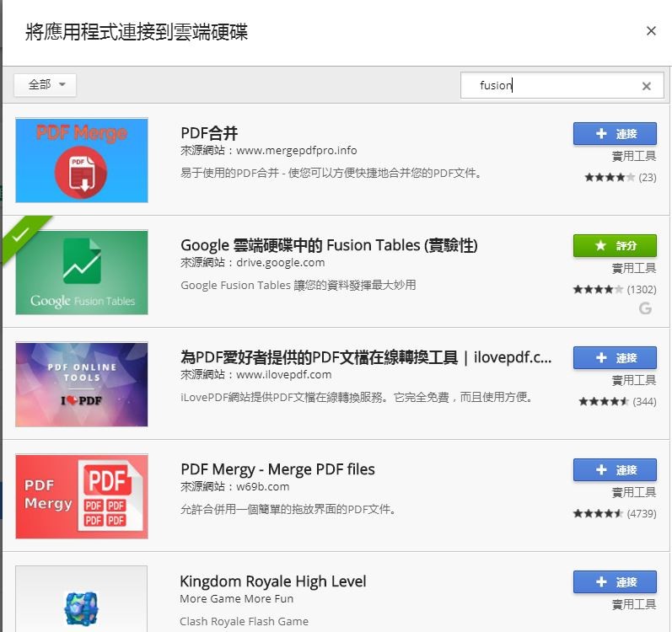Connect the PDF合并 app
This screenshot has width=672, height=632.
tap(615, 134)
